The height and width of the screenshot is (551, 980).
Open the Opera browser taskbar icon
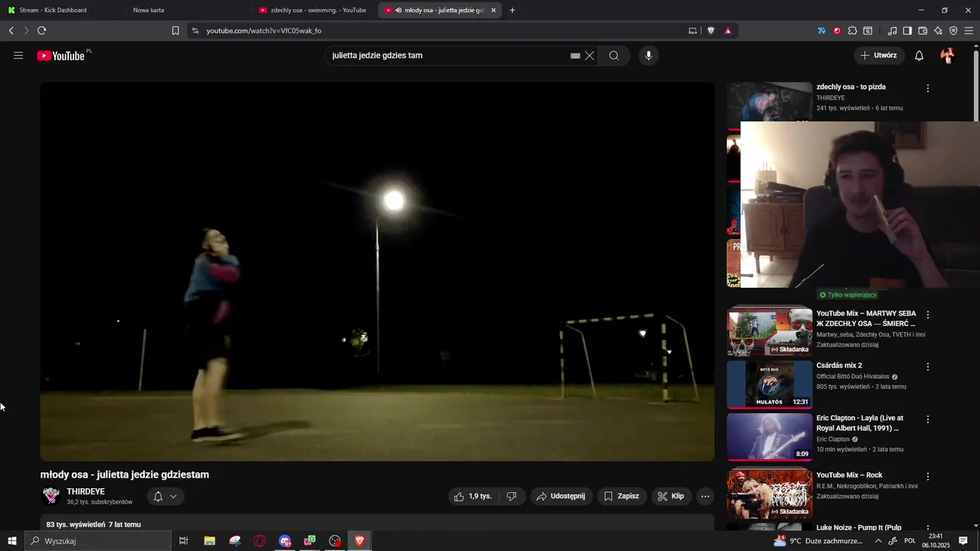pos(260,541)
